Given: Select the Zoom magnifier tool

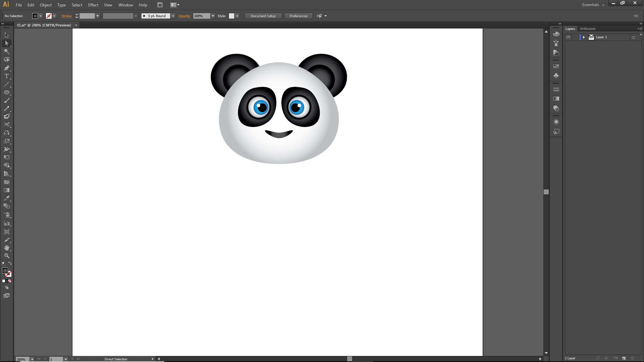Looking at the screenshot, I should (x=6, y=256).
